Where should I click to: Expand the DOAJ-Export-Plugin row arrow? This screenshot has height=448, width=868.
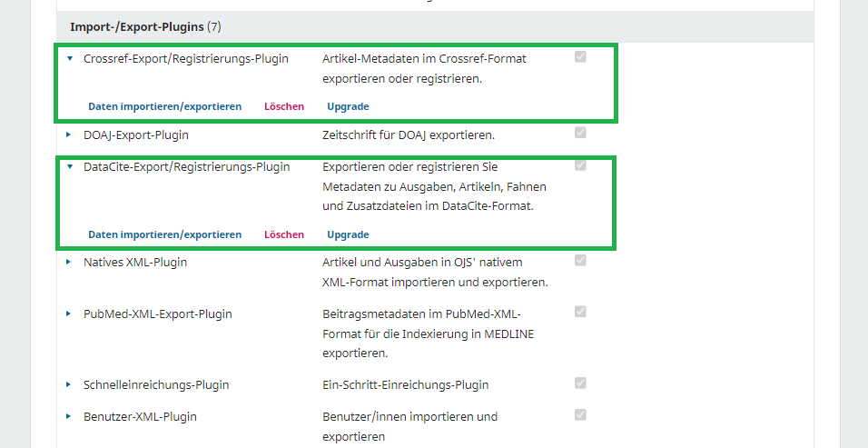click(69, 134)
